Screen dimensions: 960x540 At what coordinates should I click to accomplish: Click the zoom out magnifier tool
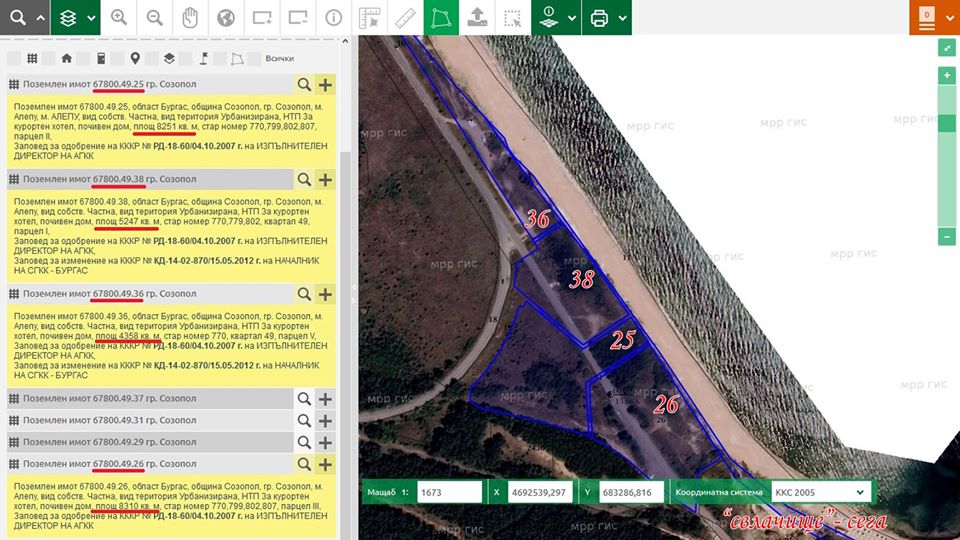154,18
